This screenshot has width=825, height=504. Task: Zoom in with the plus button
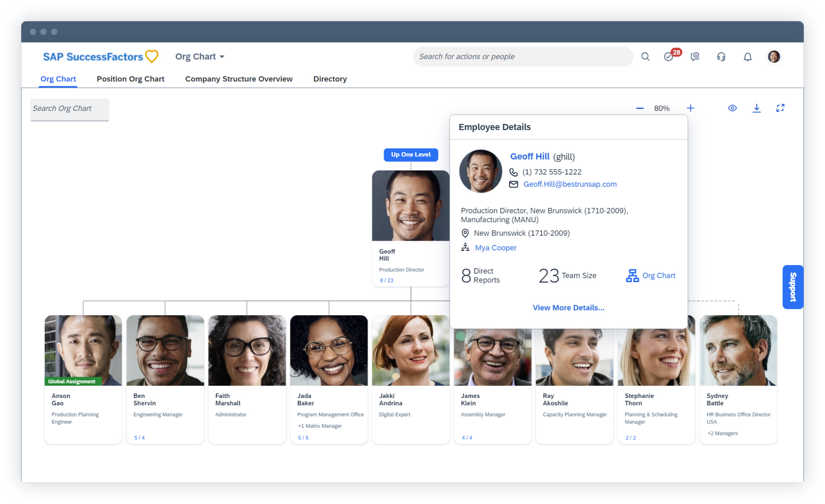click(x=690, y=108)
